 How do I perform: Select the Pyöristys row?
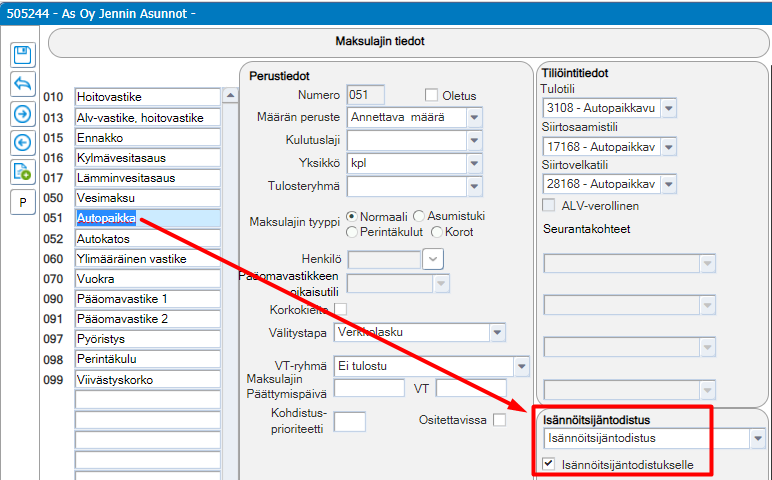(x=147, y=339)
